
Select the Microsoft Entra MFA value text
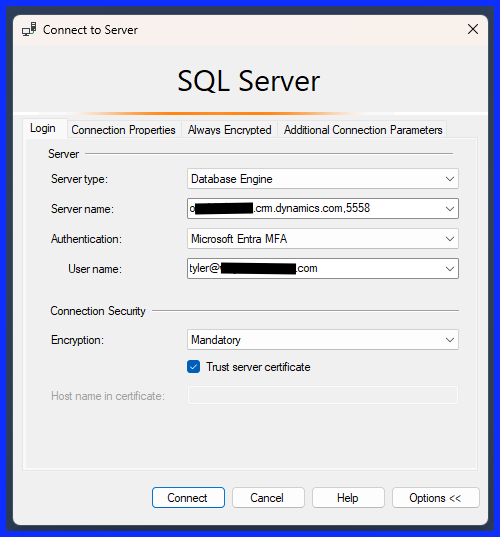239,239
